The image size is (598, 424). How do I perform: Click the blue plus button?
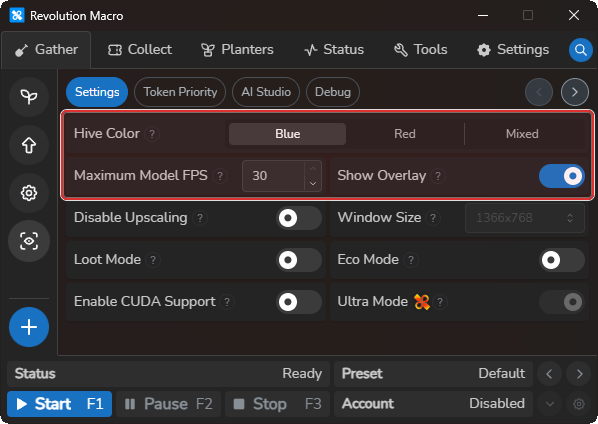[29, 327]
